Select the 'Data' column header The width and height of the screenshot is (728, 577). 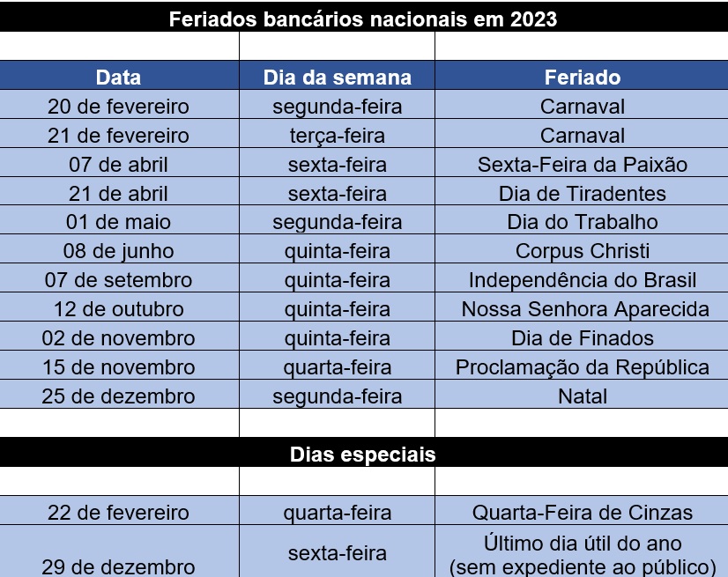(119, 76)
